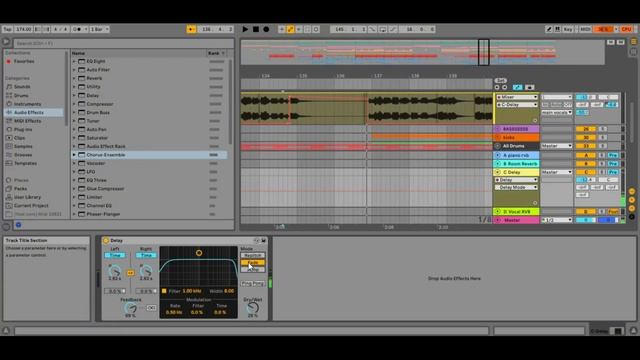The image size is (640, 360).
Task: Open the 1 Bar quantization menu
Action: pyautogui.click(x=100, y=29)
